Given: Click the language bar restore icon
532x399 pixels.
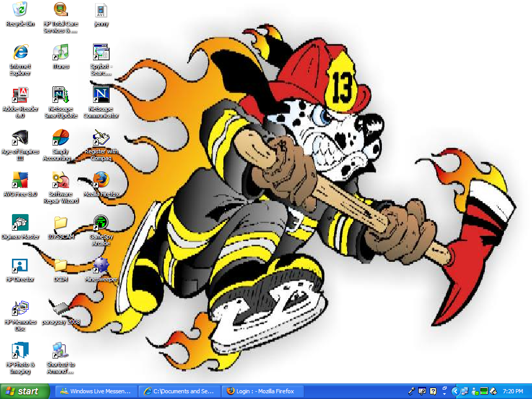Looking at the screenshot, I should [x=445, y=388].
